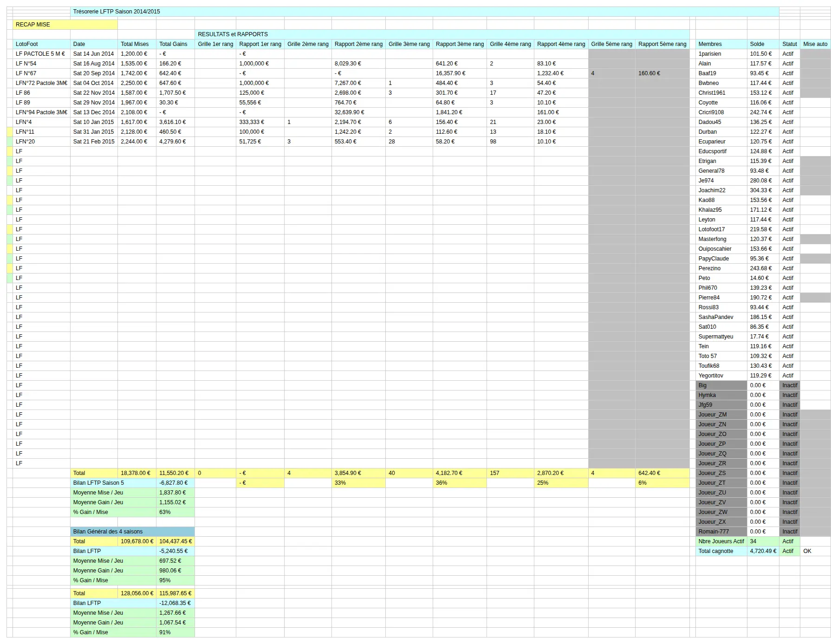
Task: Select the 'LFN°94 Pactole 3M€' cell
Action: (41, 112)
